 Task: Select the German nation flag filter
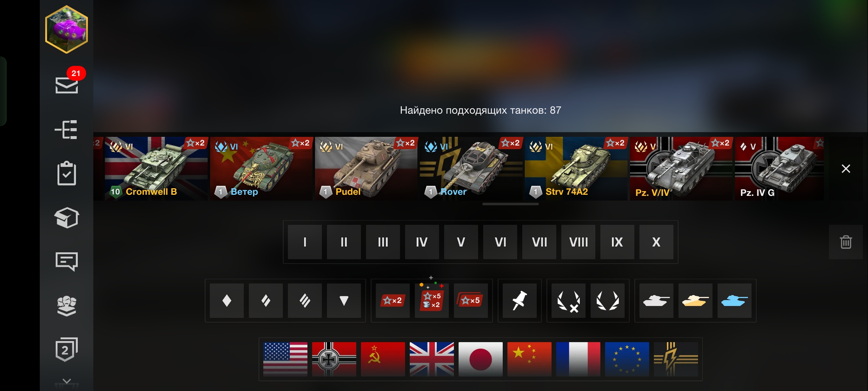[x=334, y=359]
